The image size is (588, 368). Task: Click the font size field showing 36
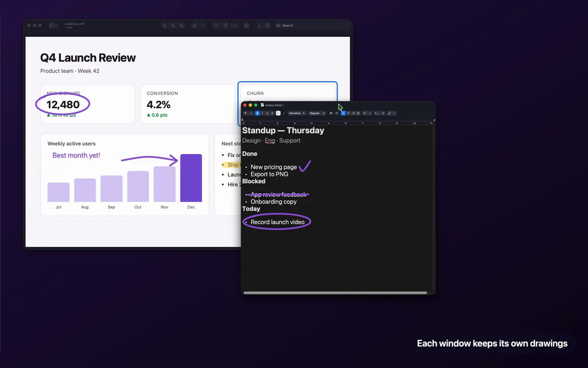(x=331, y=113)
